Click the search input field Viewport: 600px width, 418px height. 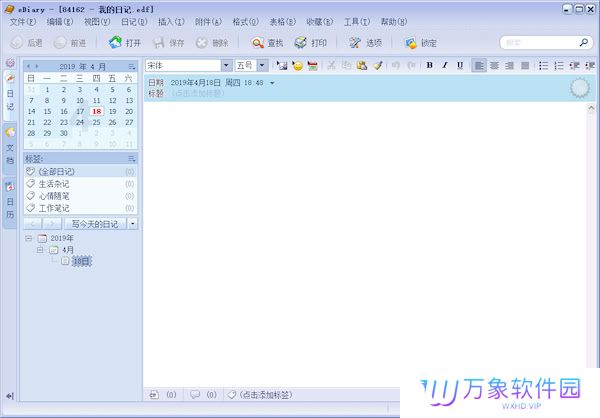540,42
